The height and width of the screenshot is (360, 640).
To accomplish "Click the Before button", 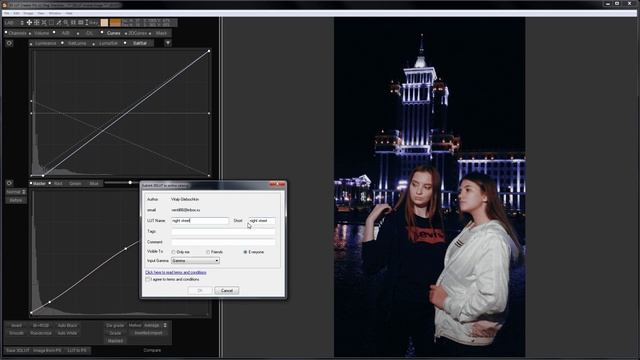I will [16, 200].
